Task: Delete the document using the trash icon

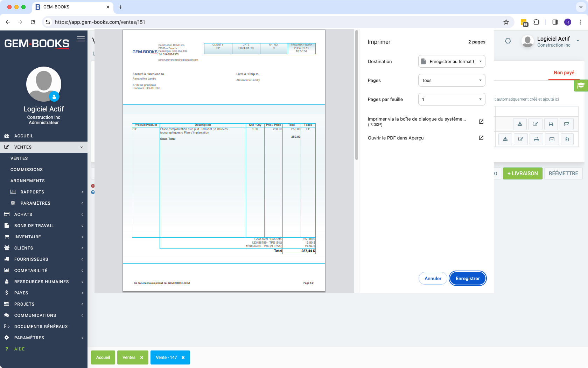Action: (567, 139)
